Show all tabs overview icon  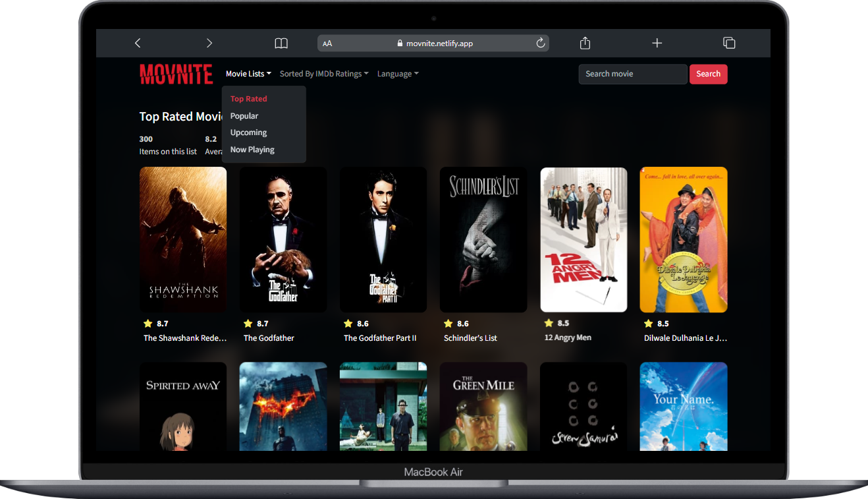tap(729, 43)
